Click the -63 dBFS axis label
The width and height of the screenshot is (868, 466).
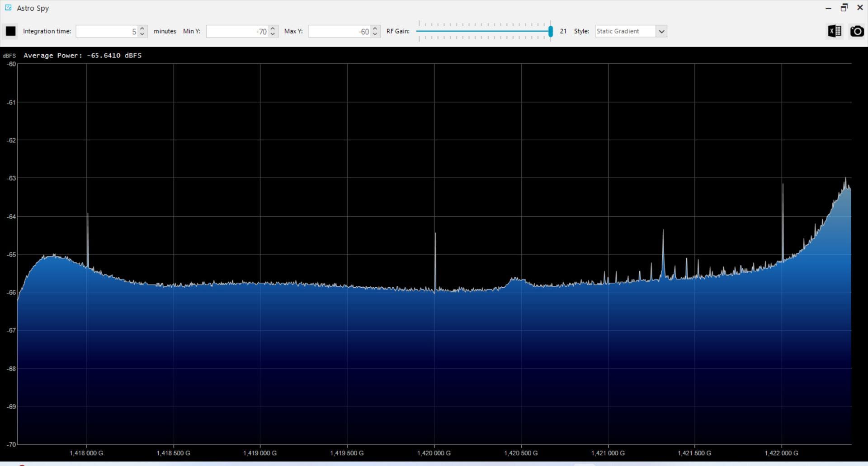click(x=11, y=178)
